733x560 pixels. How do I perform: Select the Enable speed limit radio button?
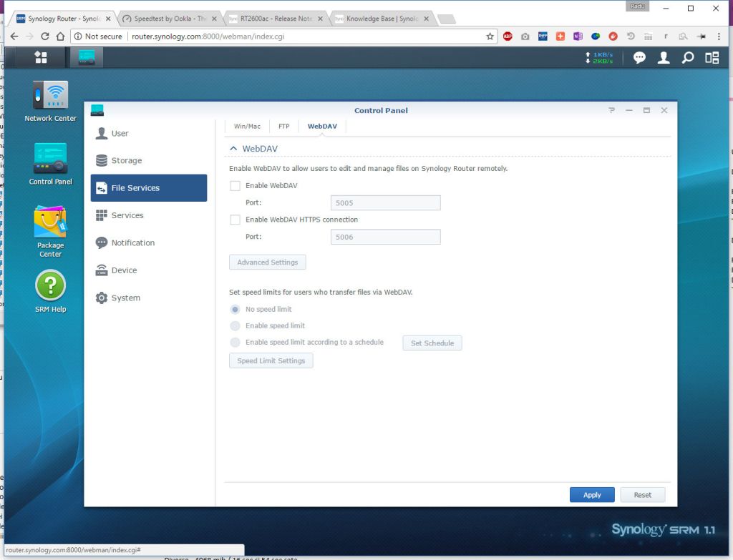click(235, 325)
